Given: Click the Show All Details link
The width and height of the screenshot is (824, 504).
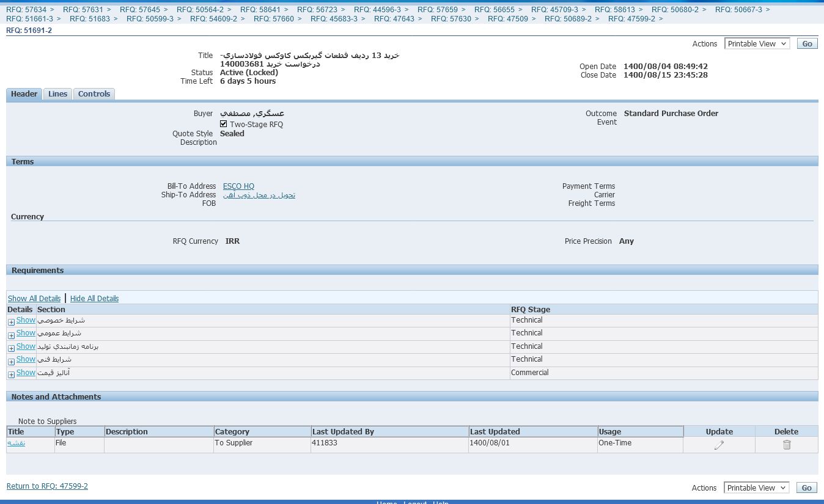Looking at the screenshot, I should coord(34,299).
